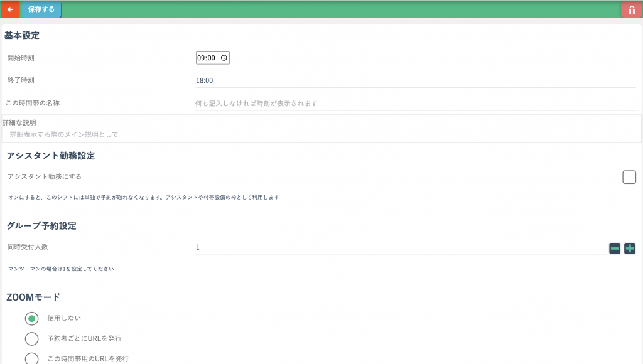Select the 使用しない radio button

[x=31, y=319]
